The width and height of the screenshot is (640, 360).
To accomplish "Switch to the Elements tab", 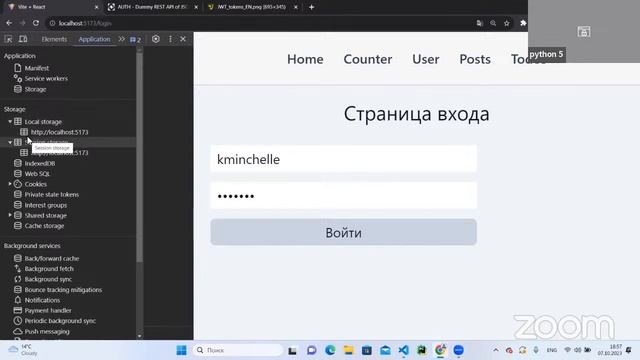I will 54,39.
